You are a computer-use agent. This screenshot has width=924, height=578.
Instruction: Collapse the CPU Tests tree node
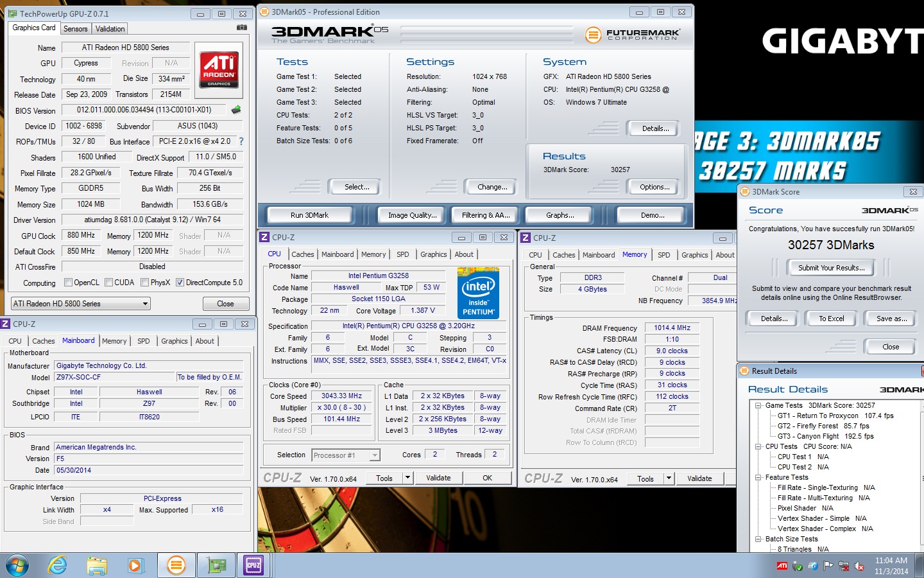point(758,446)
